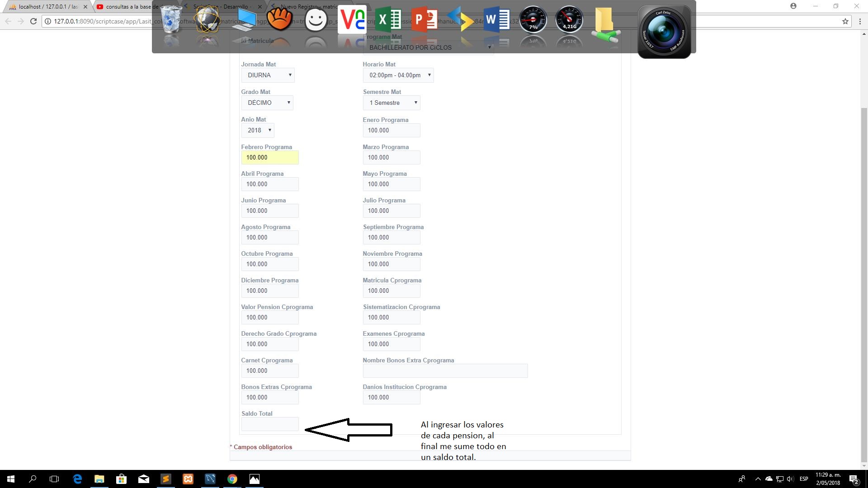Click the ESP language indicator
Image resolution: width=868 pixels, height=488 pixels.
[x=804, y=479]
